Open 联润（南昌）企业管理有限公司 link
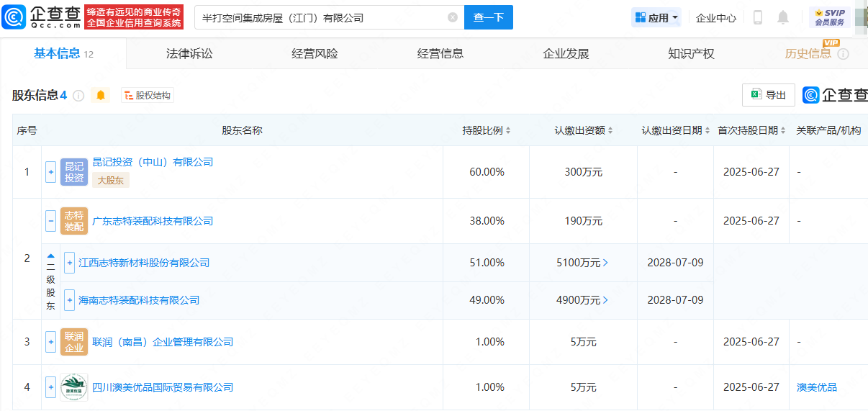This screenshot has height=411, width=868. 163,342
